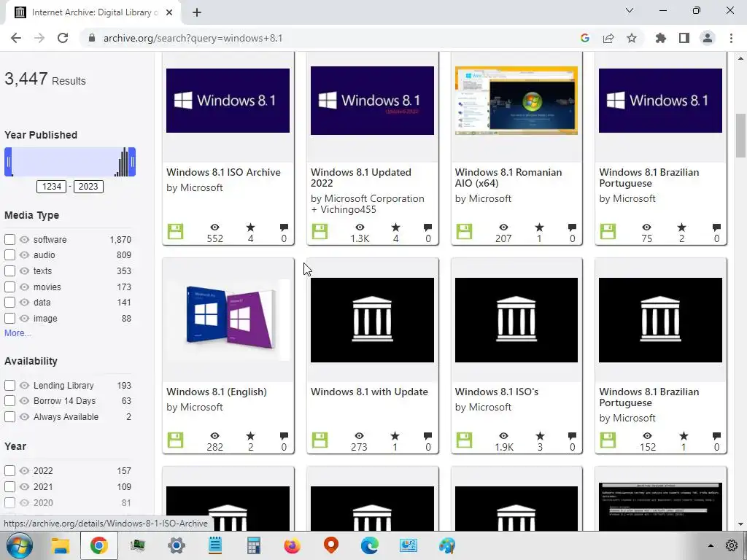Toggle eye icon next to Lending Library
Screen dimensions: 747x560
click(24, 385)
